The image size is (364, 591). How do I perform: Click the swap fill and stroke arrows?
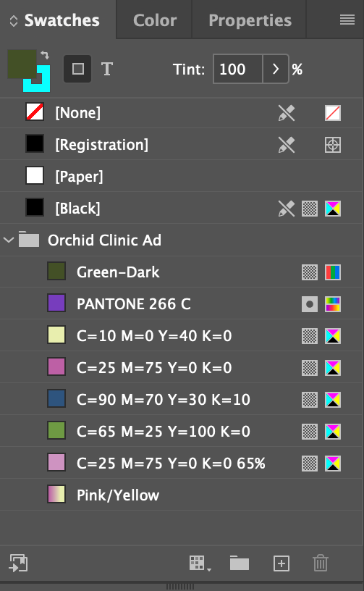(45, 55)
